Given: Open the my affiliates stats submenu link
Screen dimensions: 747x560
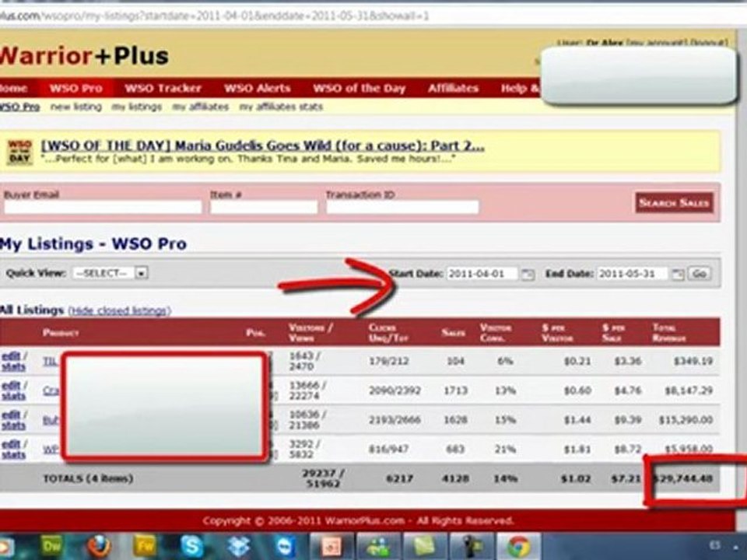Looking at the screenshot, I should pyautogui.click(x=281, y=107).
